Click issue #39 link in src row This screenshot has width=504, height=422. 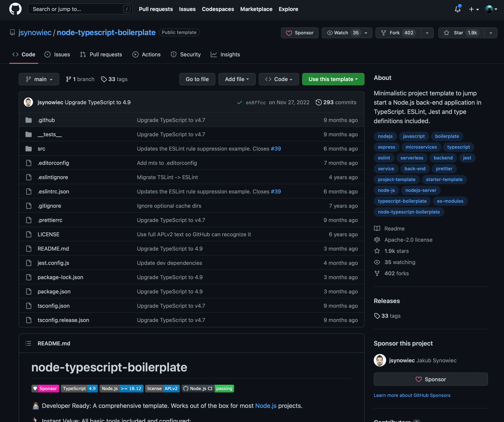point(276,149)
